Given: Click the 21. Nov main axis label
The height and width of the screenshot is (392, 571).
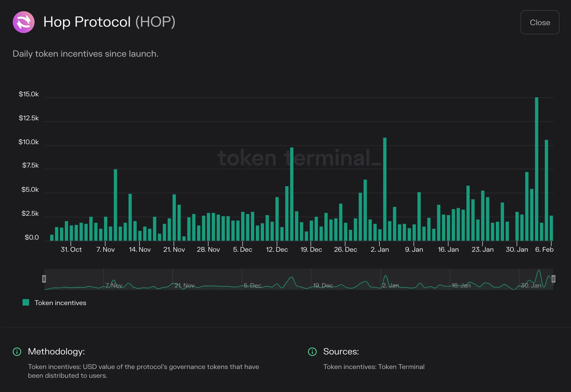Looking at the screenshot, I should coord(174,250).
